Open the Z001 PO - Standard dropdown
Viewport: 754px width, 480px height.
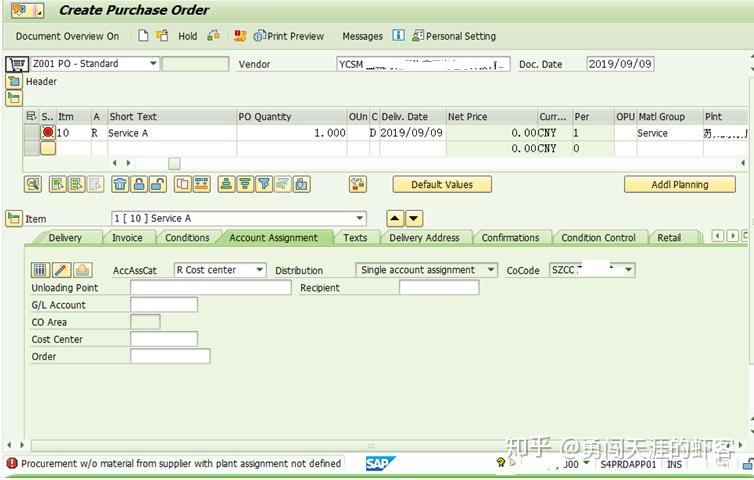click(153, 63)
